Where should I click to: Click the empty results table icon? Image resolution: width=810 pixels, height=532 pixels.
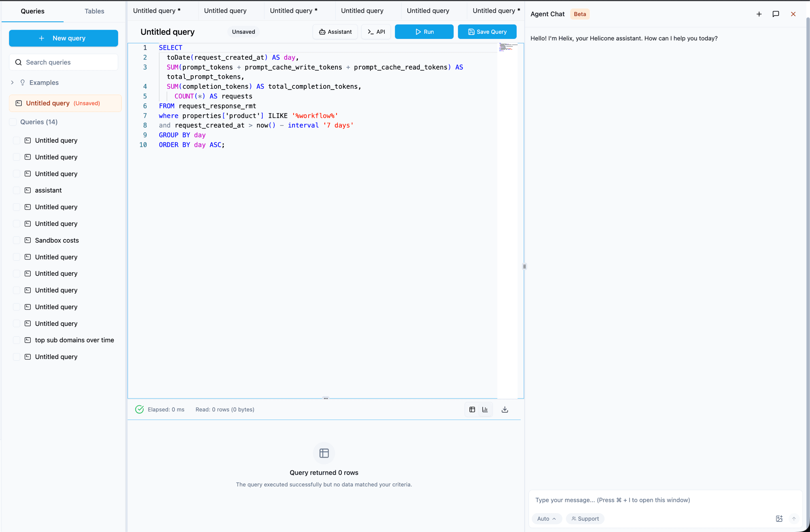pos(324,453)
